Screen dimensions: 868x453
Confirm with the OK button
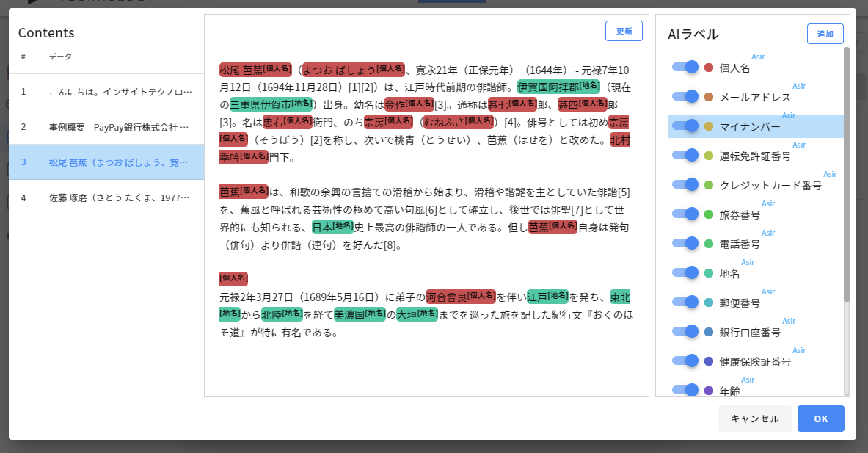[821, 418]
